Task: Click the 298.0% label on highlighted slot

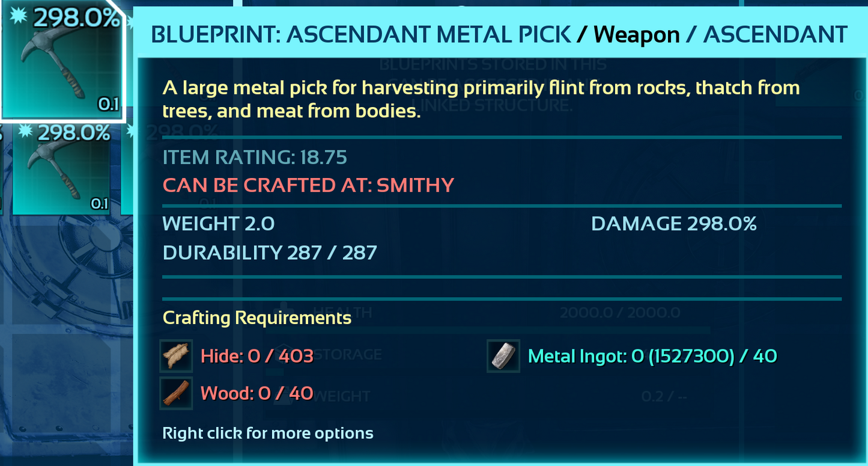Action: (76, 18)
